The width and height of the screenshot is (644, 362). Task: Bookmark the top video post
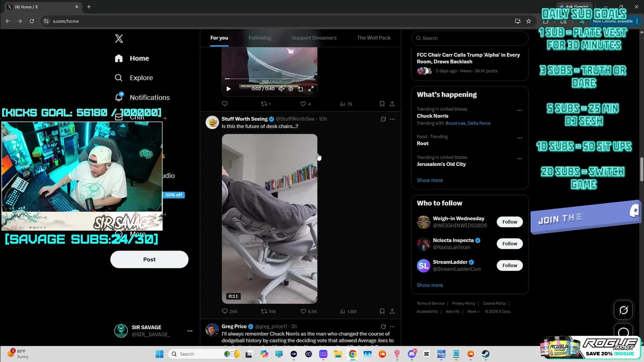click(x=382, y=104)
